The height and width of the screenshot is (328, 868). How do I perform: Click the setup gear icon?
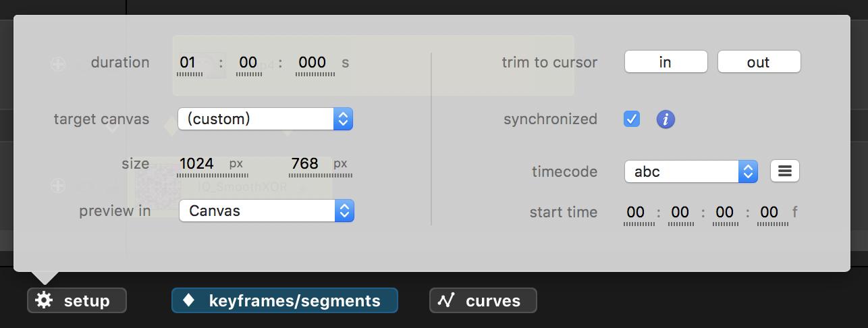(44, 300)
